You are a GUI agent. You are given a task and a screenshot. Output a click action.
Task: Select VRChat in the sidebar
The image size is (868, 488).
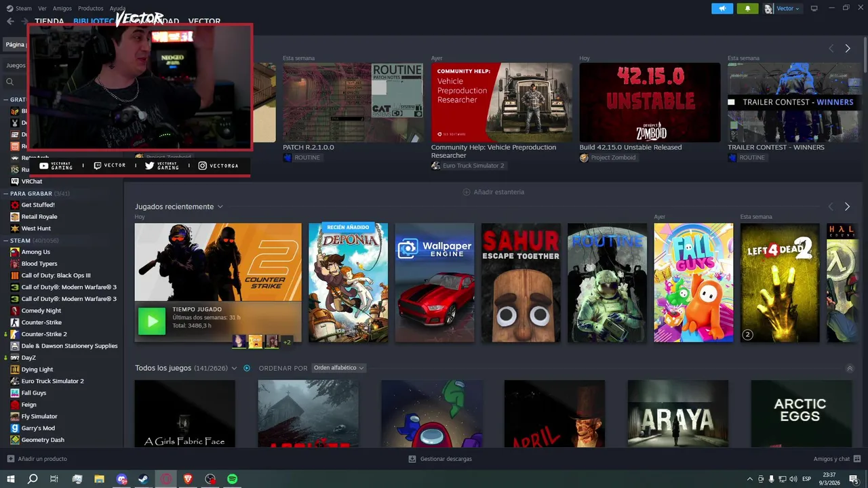[x=32, y=182]
